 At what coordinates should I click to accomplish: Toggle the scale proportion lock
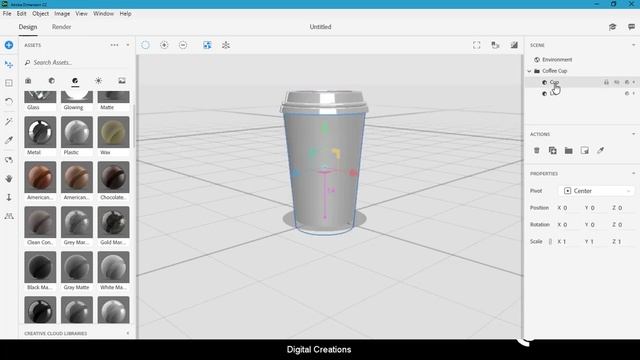(x=550, y=242)
